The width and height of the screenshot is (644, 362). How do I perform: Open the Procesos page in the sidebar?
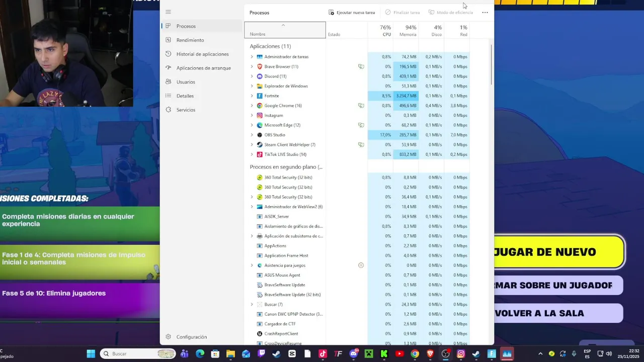pyautogui.click(x=201, y=26)
